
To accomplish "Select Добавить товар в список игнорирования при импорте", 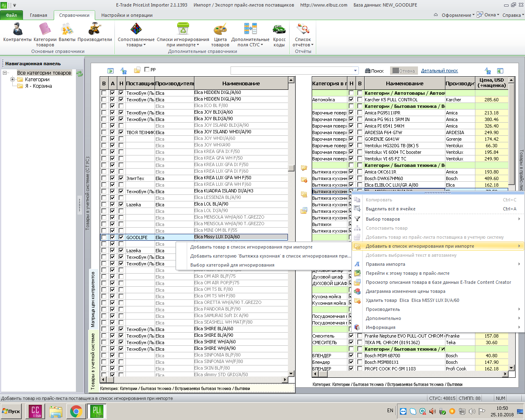I will (263, 247).
